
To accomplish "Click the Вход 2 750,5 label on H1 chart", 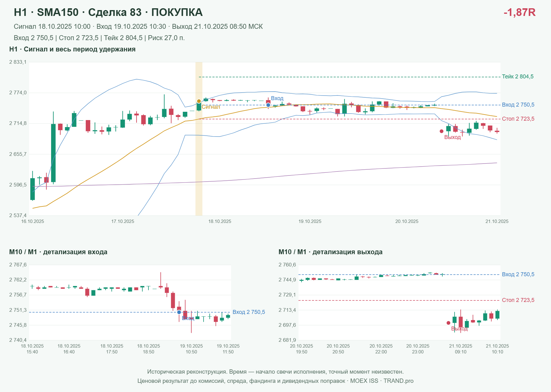I will (518, 105).
